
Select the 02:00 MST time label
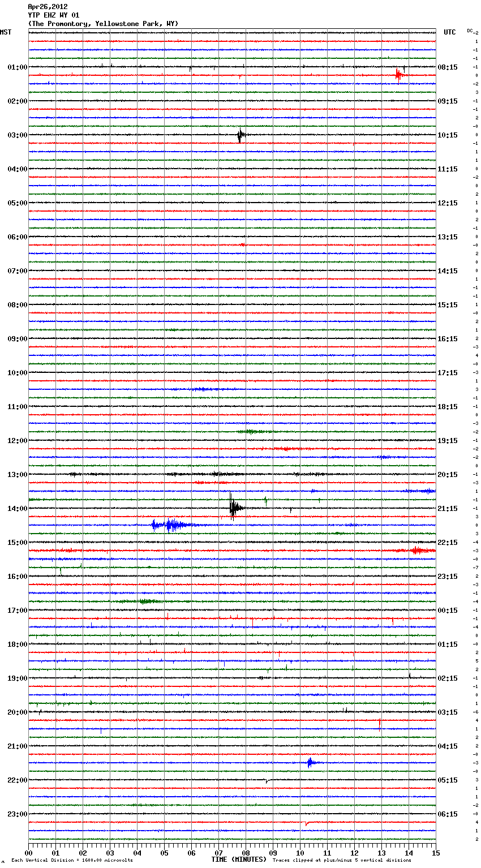pos(17,101)
